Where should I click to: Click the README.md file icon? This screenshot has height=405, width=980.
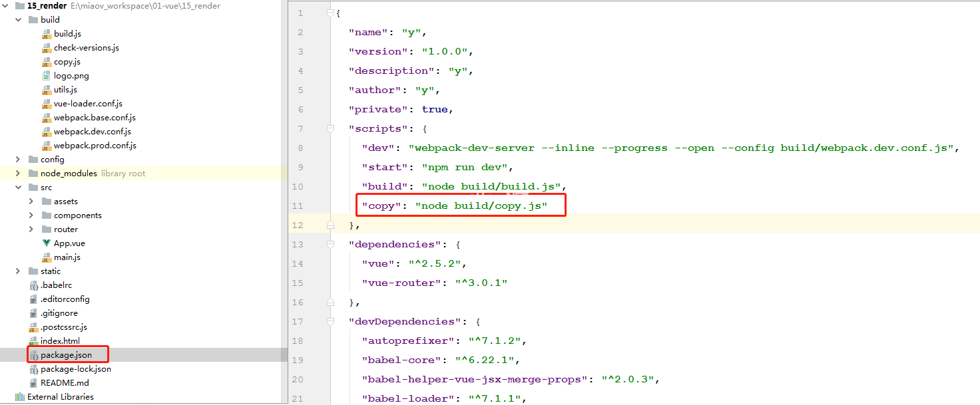click(33, 383)
